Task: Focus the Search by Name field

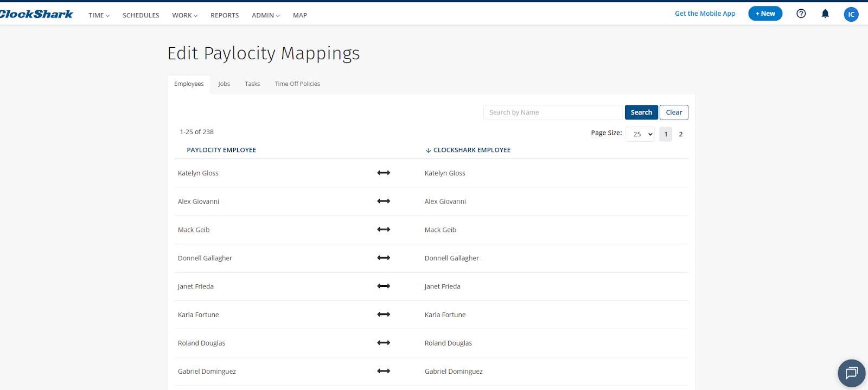Action: click(x=552, y=112)
